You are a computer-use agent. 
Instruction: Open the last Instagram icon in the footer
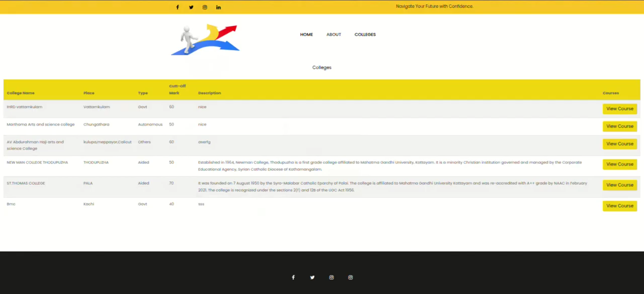[x=351, y=277]
